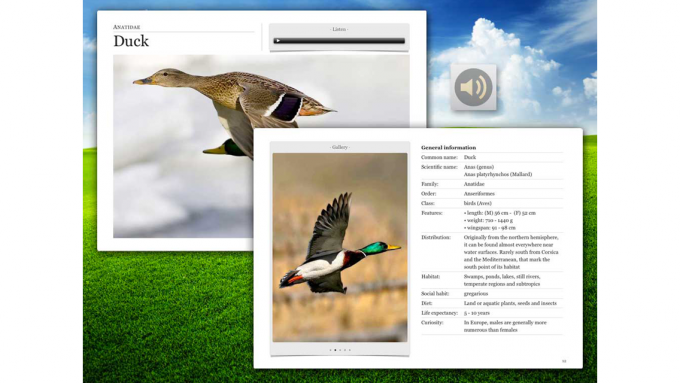Image resolution: width=680 pixels, height=383 pixels.
Task: Select the Scientific name row
Action: tap(492, 170)
